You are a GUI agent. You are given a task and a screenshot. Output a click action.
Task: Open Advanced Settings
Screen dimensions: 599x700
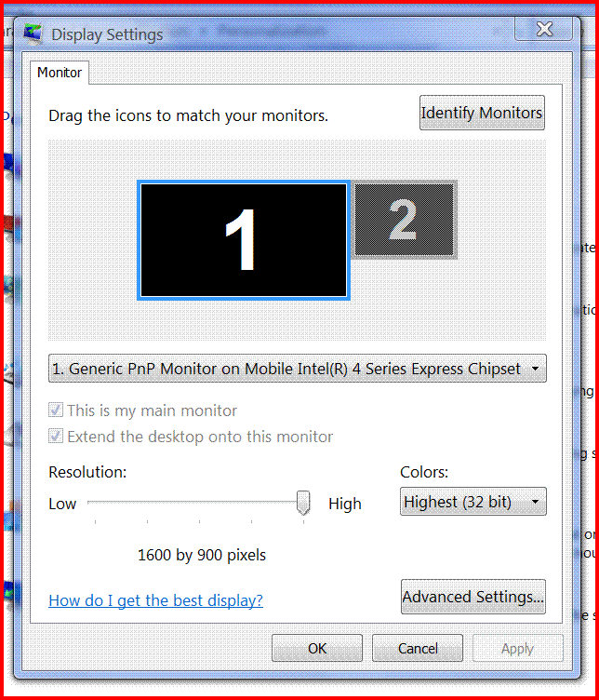point(473,597)
